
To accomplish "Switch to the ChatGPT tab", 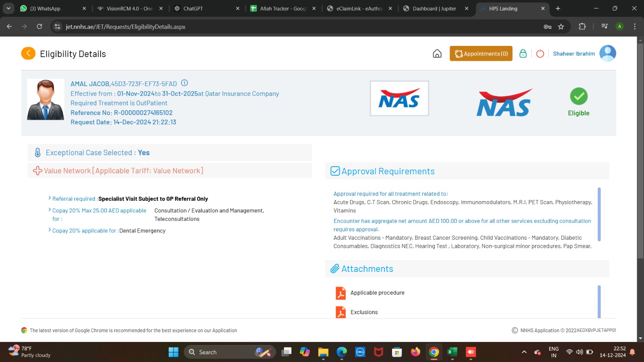I will coord(206,8).
